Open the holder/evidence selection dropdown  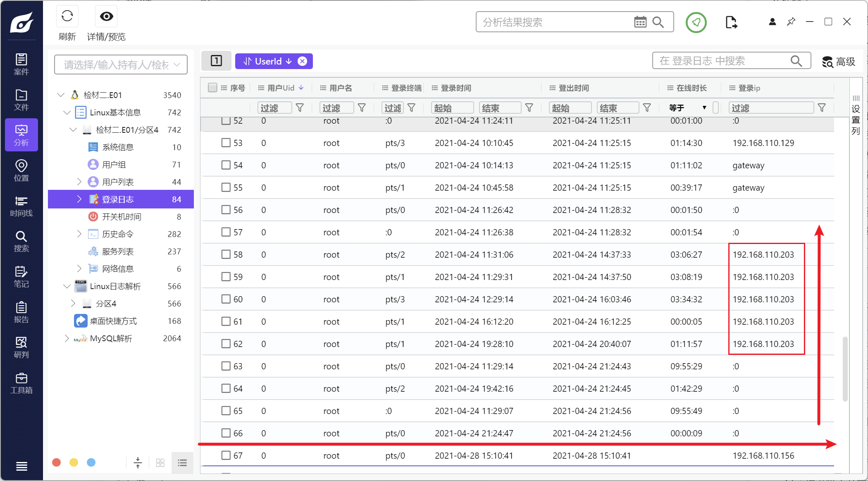[x=121, y=65]
